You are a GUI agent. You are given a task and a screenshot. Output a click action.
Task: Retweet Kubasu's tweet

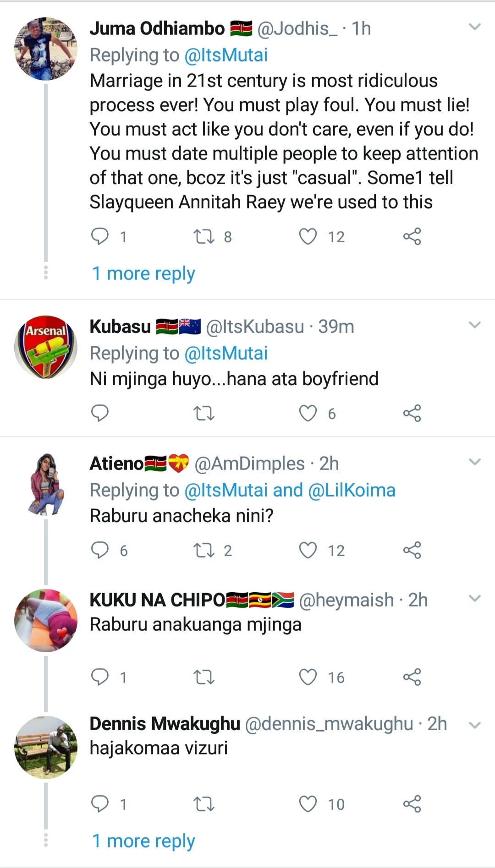tap(204, 413)
